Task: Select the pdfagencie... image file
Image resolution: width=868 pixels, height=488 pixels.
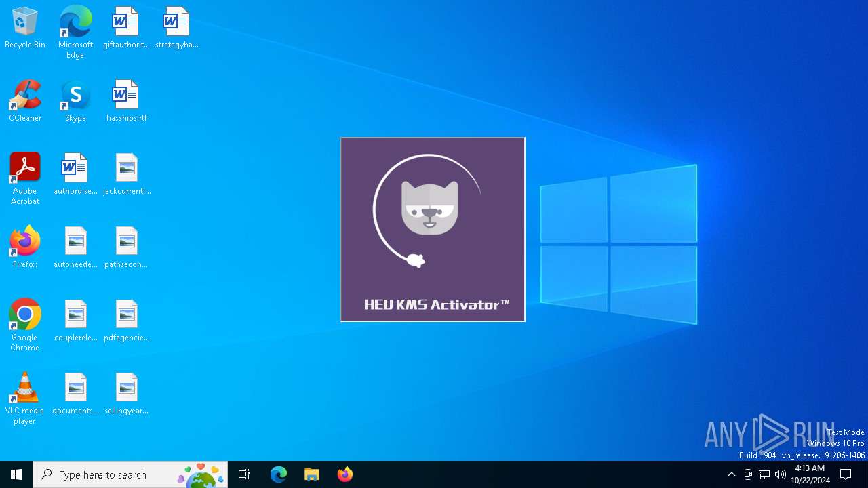Action: pos(126,321)
